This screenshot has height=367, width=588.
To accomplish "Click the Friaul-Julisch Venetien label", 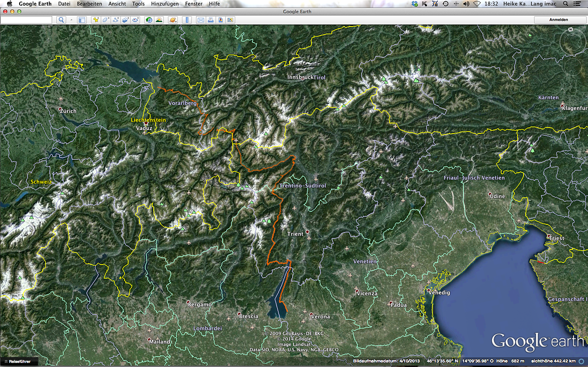I will (x=474, y=178).
